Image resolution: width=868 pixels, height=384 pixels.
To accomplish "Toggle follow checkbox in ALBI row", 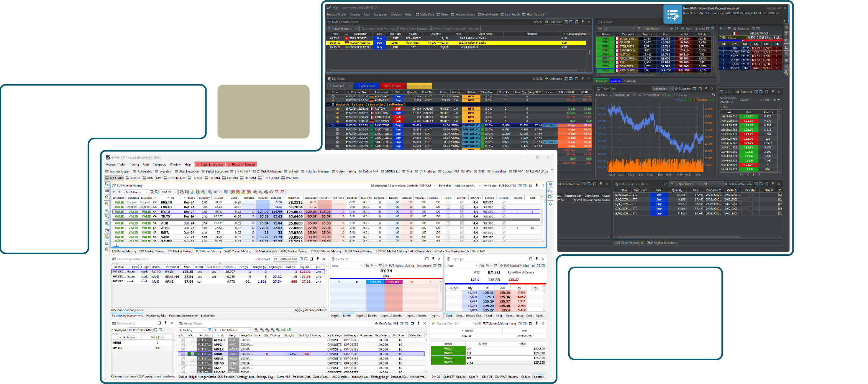I will tap(448, 223).
